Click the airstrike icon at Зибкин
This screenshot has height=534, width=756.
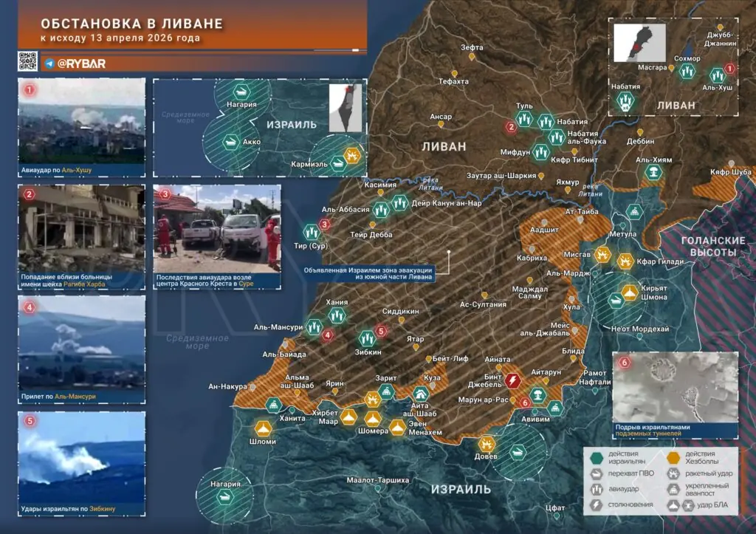[x=365, y=338]
